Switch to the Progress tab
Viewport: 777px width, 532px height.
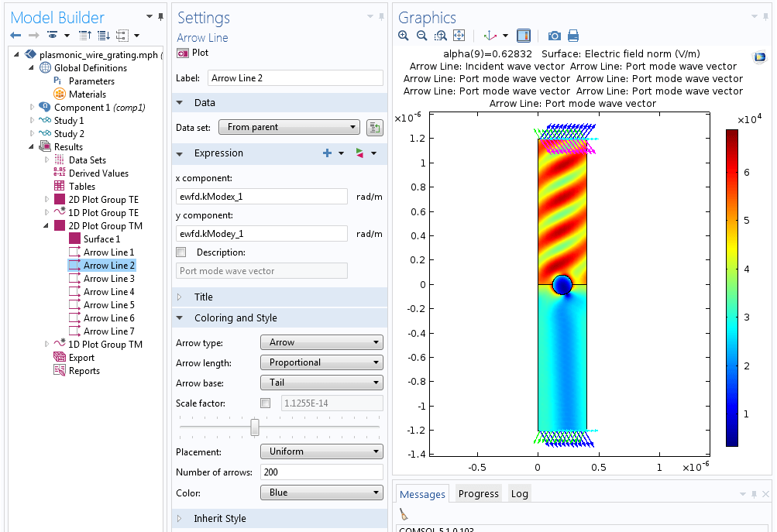tap(478, 494)
